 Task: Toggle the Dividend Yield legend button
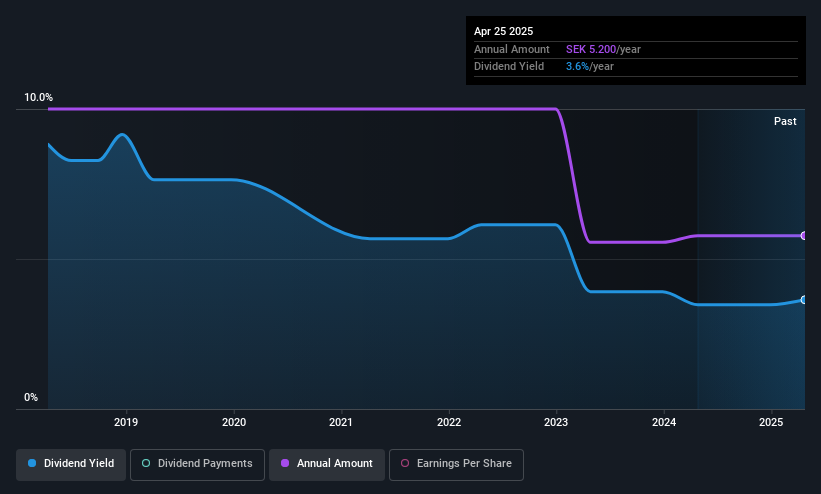pos(71,464)
